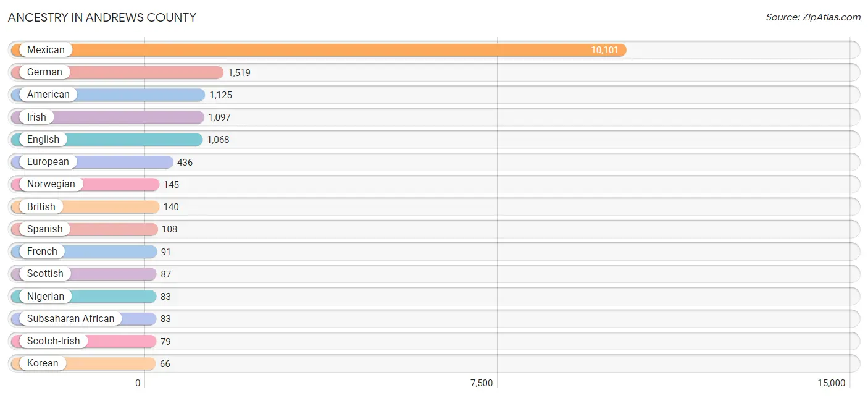Click the European value 436

[x=185, y=163]
